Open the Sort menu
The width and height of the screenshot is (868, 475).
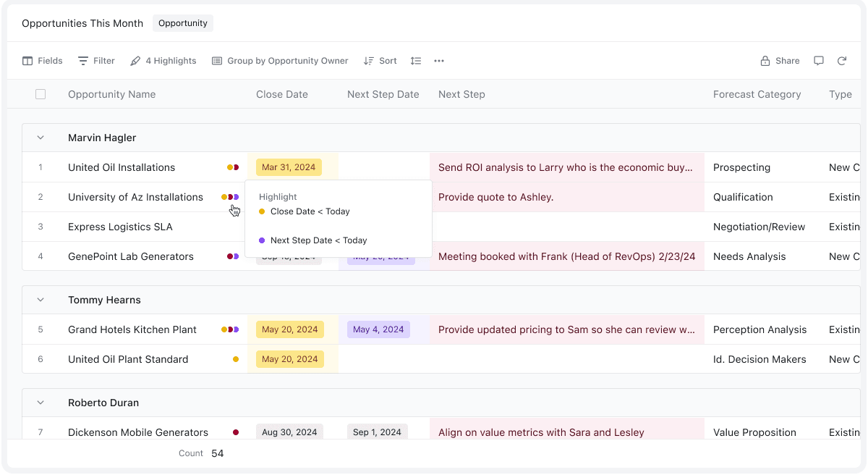pyautogui.click(x=380, y=61)
